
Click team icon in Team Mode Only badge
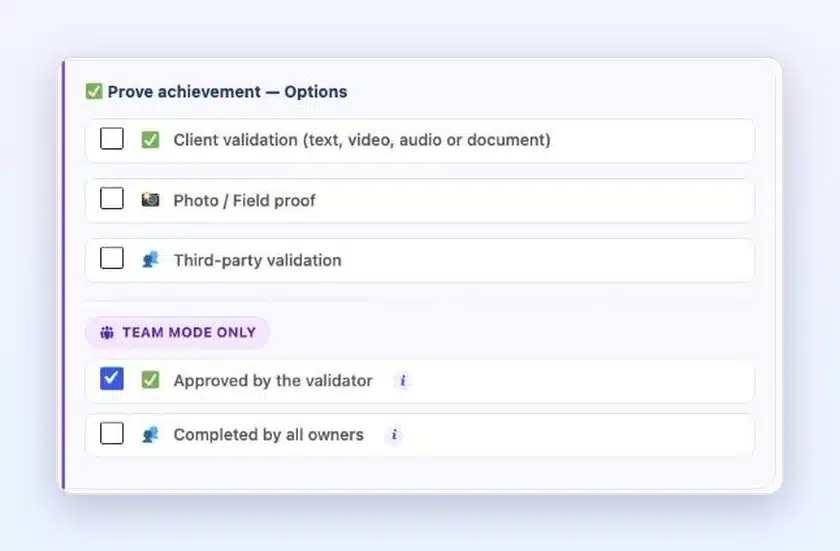107,333
